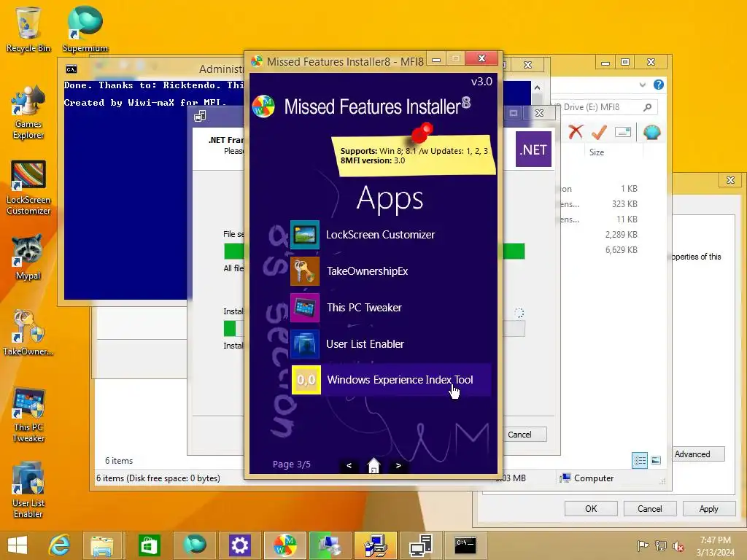Screen dimensions: 747x560
Task: Open Explorer help question mark icon
Action: click(x=659, y=85)
